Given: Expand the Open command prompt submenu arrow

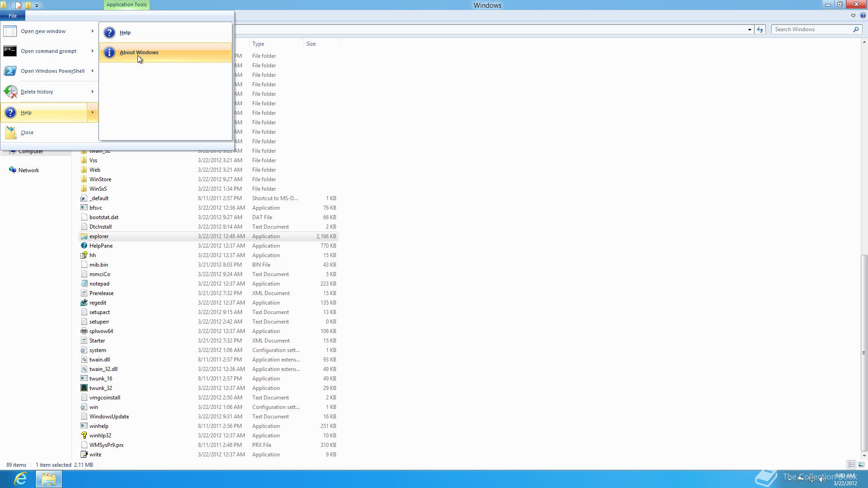Looking at the screenshot, I should tap(92, 51).
